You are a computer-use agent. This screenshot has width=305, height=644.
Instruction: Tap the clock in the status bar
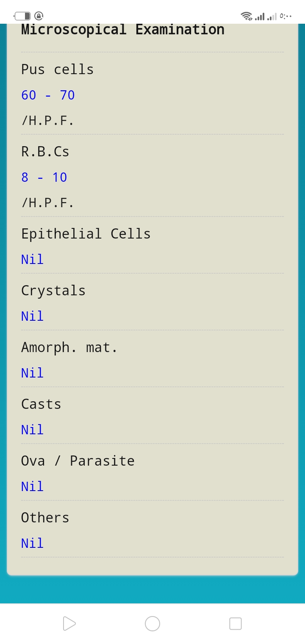point(286,17)
